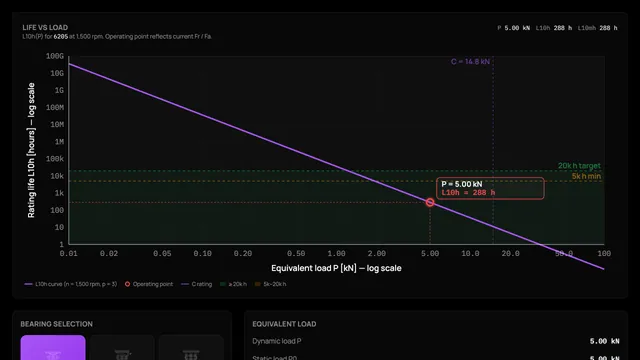Click the 'LIFE VS LOAD' panel heading
Viewport: 640px width, 360px height.
(45, 27)
